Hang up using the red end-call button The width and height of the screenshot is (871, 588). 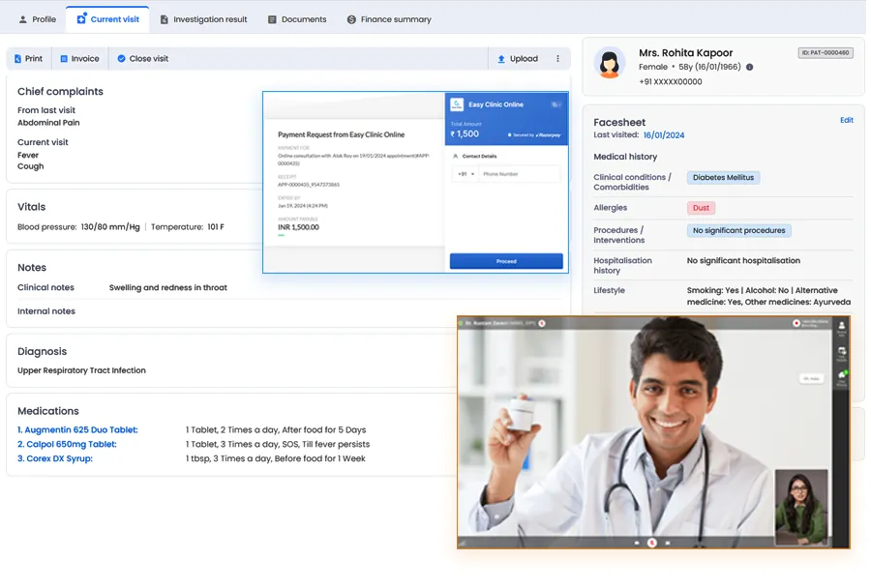(x=651, y=542)
